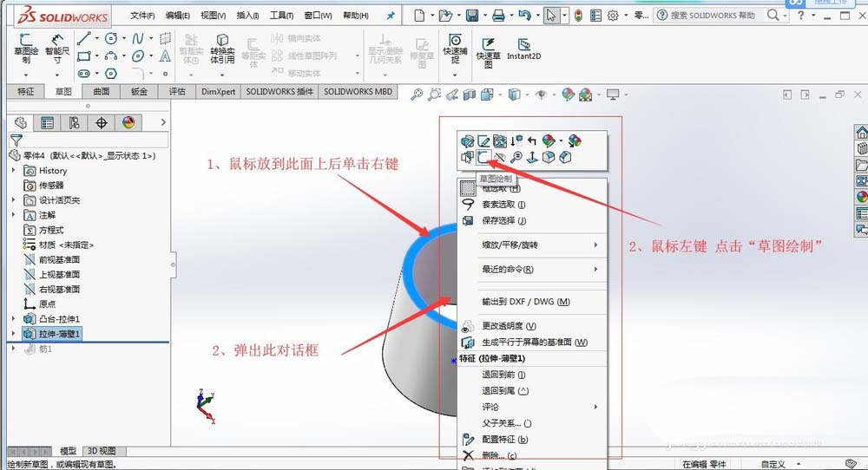
Task: Click Section View icon in view toolbar
Action: pyautogui.click(x=470, y=95)
